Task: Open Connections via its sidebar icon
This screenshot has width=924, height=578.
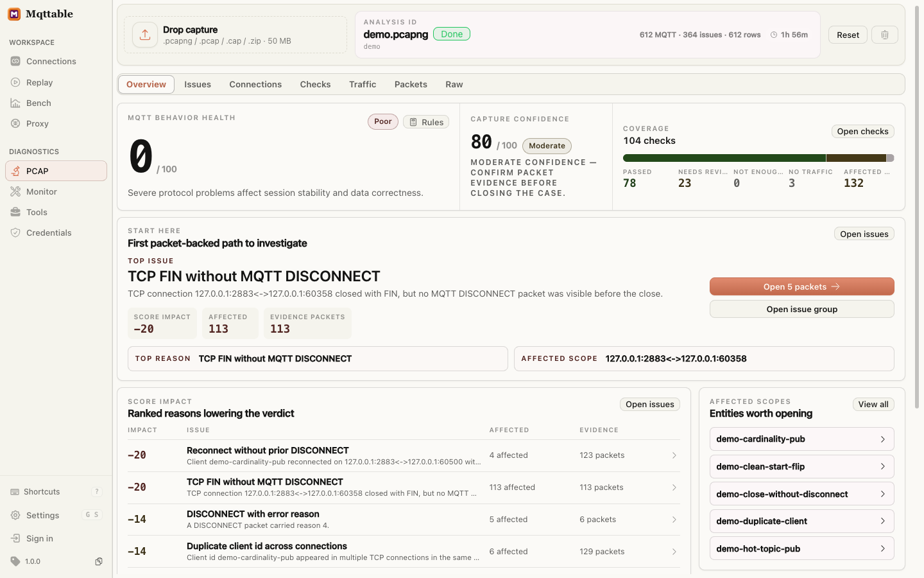Action: pyautogui.click(x=15, y=62)
